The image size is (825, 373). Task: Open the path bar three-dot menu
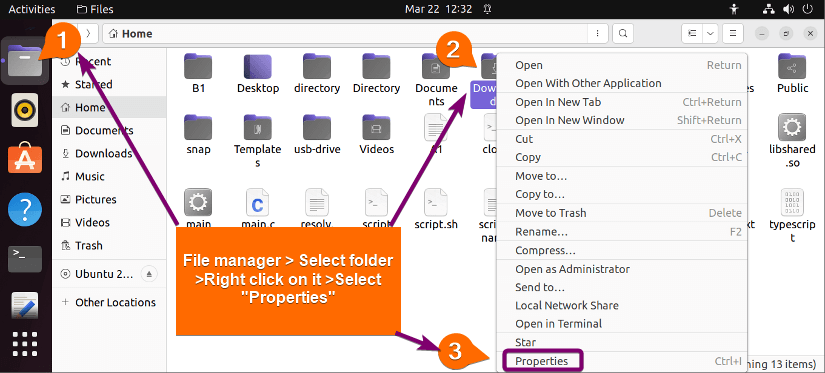click(x=597, y=34)
